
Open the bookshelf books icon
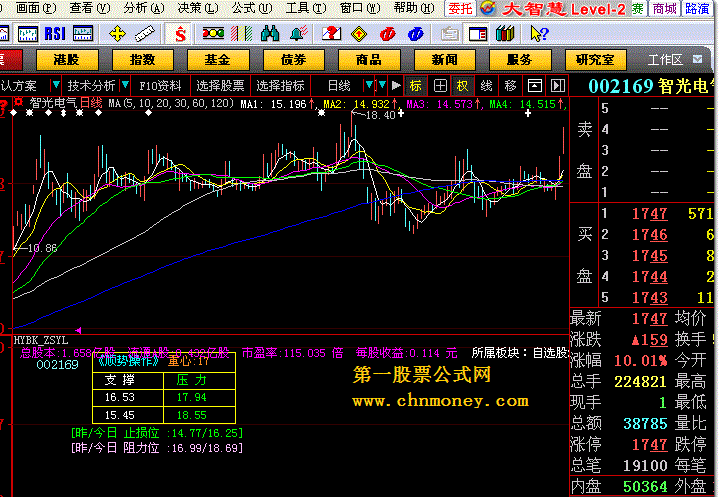click(505, 34)
